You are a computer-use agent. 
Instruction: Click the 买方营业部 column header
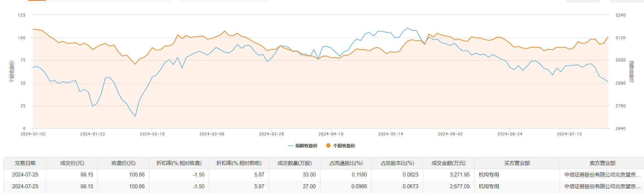[x=517, y=163]
